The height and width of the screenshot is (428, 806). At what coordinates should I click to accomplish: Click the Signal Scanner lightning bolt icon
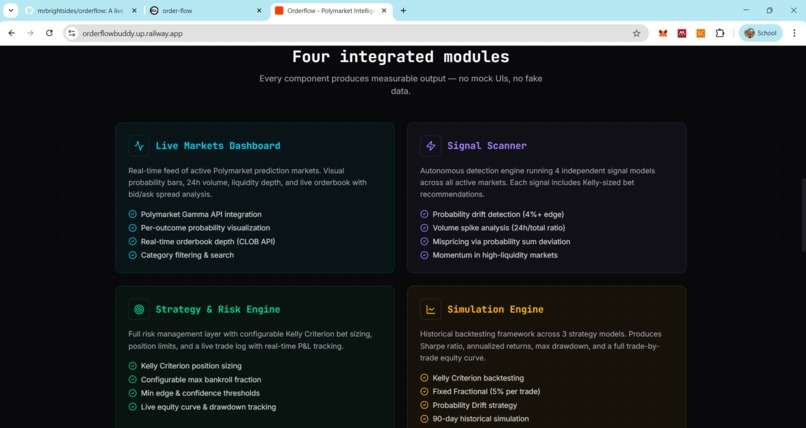[x=430, y=146]
